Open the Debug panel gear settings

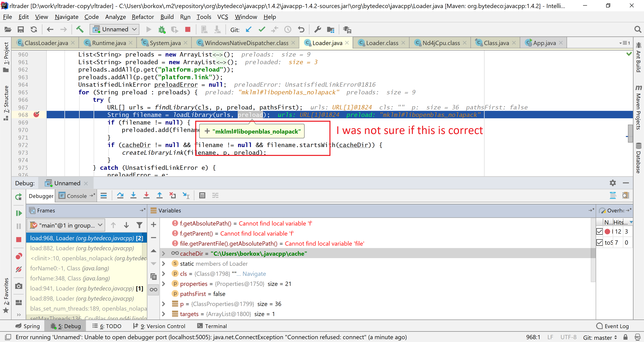(x=613, y=183)
